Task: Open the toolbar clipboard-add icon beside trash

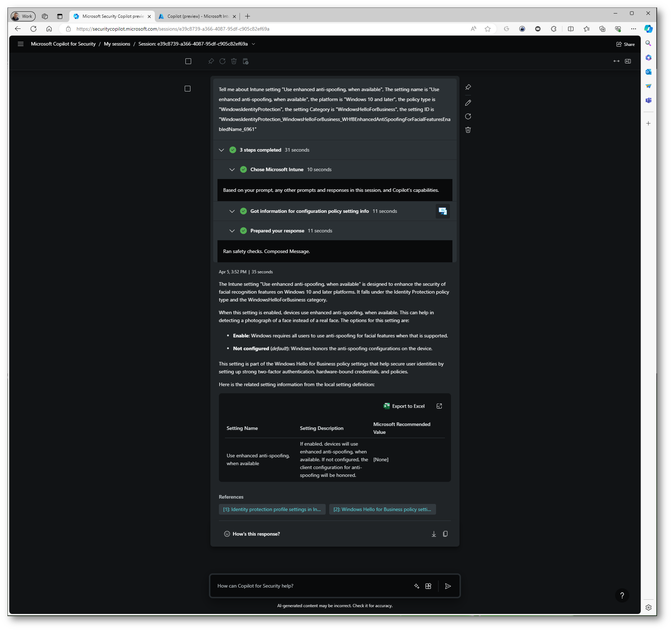Action: (x=246, y=61)
